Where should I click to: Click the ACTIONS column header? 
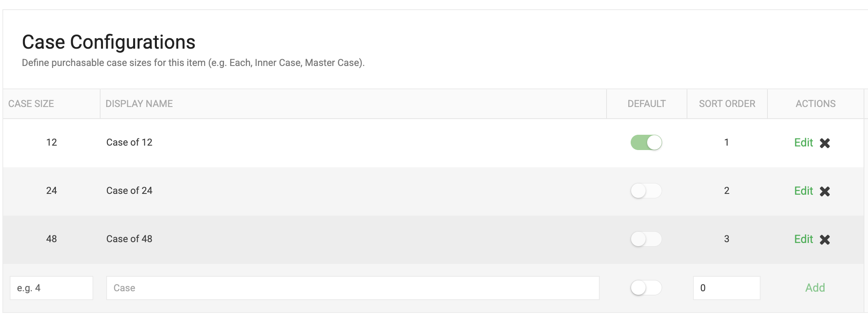815,103
